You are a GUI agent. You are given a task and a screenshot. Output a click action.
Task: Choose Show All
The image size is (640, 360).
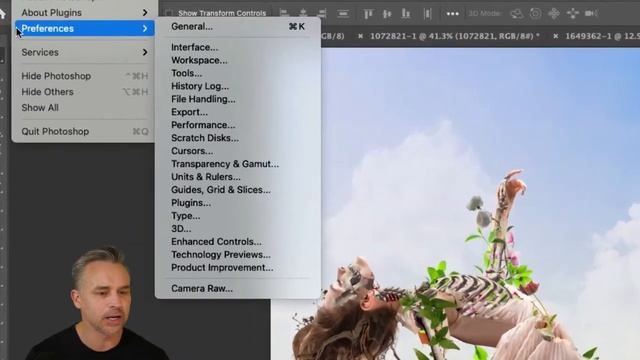pyautogui.click(x=84, y=108)
